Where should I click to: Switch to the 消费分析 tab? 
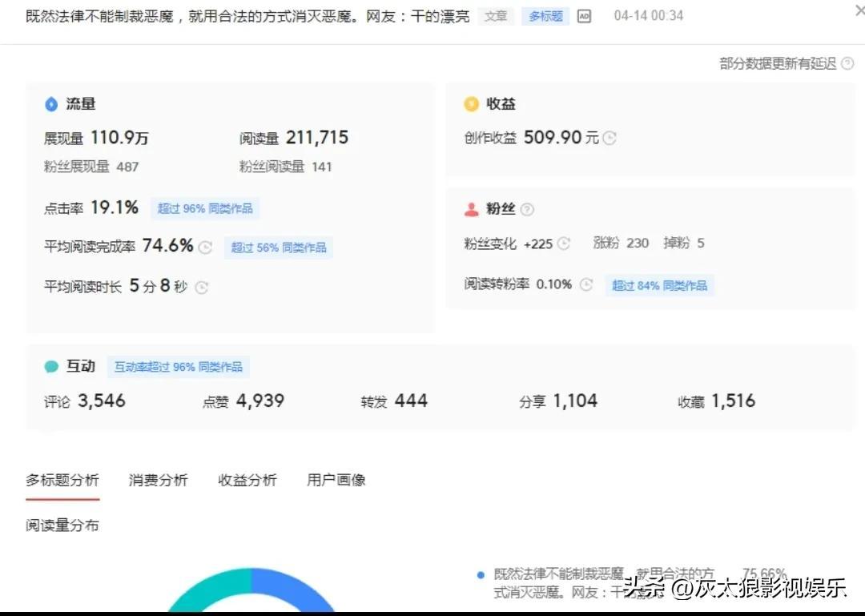tap(158, 480)
